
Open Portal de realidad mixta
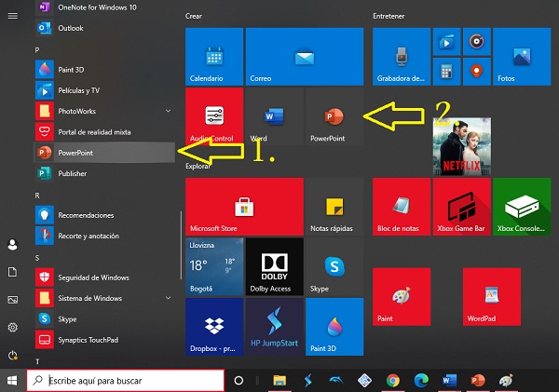104,132
